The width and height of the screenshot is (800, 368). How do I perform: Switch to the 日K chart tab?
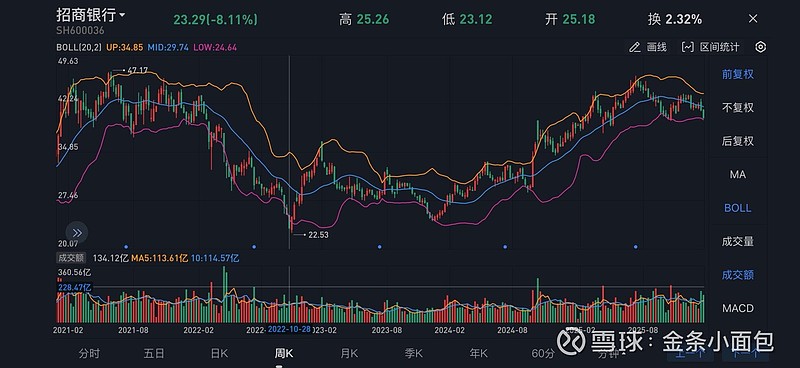tap(219, 353)
